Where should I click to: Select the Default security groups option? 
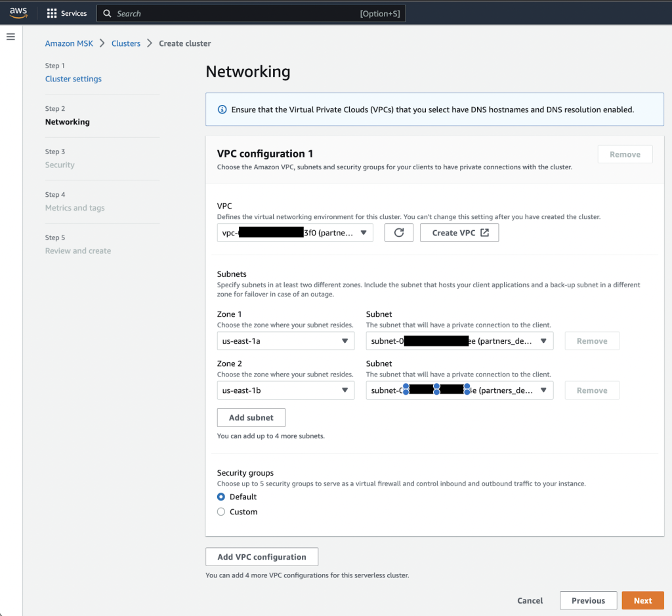[x=221, y=497]
